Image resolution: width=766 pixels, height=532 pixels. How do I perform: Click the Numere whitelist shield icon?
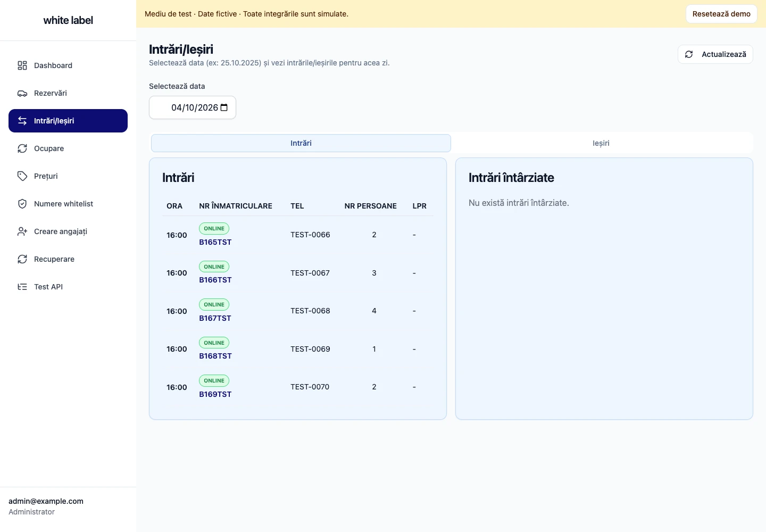(22, 204)
